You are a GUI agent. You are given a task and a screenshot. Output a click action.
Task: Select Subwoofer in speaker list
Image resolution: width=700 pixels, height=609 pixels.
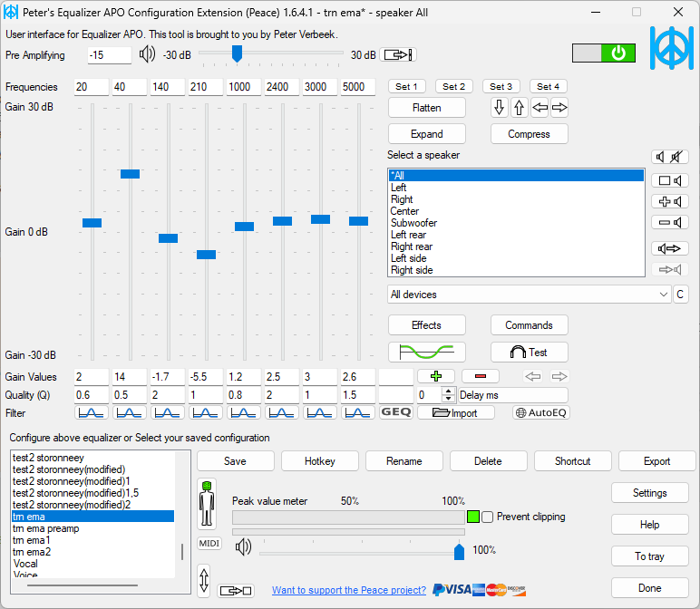(x=516, y=223)
